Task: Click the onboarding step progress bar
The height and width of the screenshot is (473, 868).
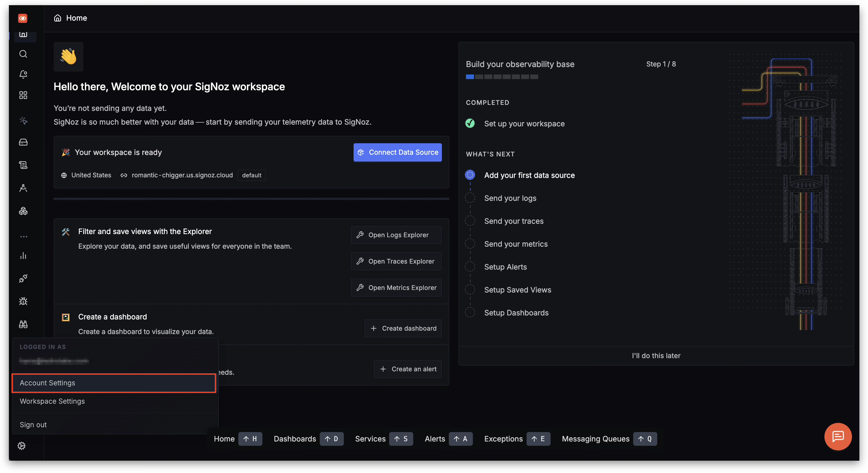Action: [x=502, y=77]
